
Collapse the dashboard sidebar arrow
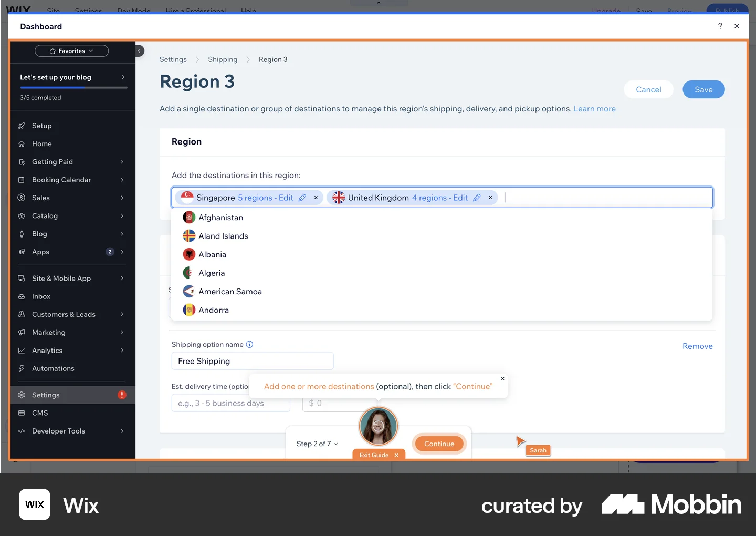[139, 51]
